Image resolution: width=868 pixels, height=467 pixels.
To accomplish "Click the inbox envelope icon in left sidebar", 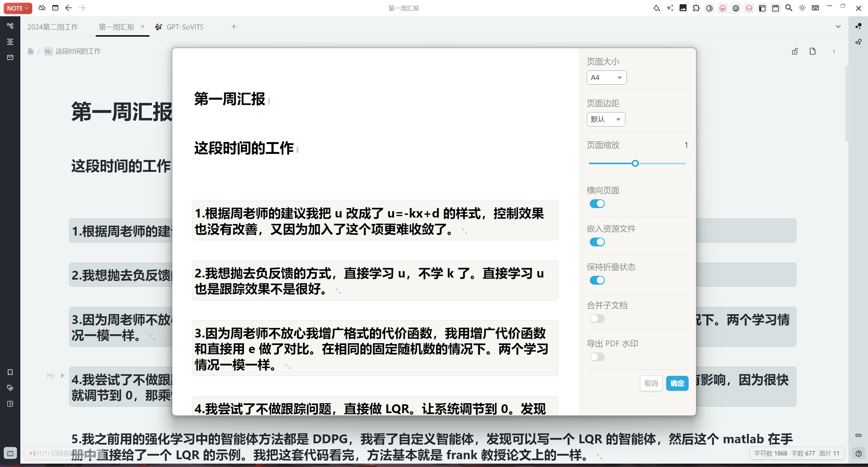I will (x=10, y=58).
